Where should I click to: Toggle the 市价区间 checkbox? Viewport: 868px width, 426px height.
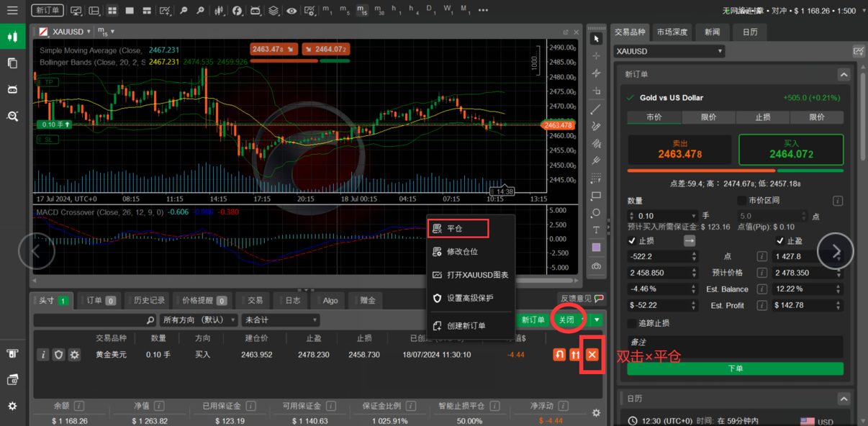tap(742, 200)
